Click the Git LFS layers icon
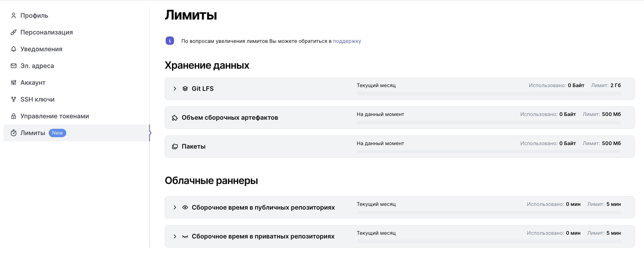 tap(185, 89)
